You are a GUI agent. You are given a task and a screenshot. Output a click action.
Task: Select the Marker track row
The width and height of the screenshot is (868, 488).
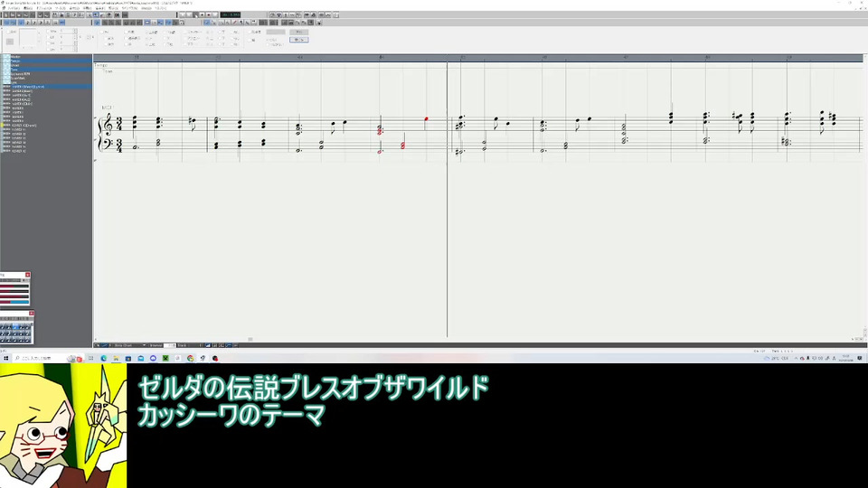(x=46, y=56)
